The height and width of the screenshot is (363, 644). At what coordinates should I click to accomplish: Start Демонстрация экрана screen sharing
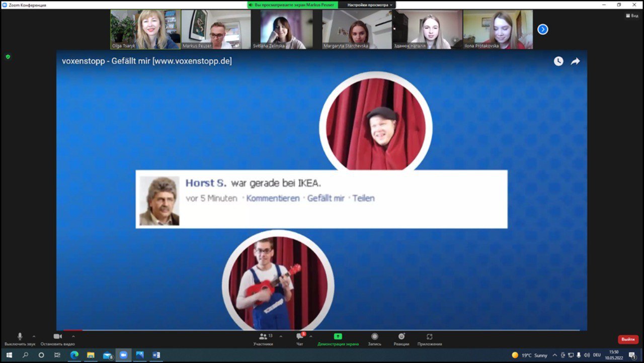(338, 339)
